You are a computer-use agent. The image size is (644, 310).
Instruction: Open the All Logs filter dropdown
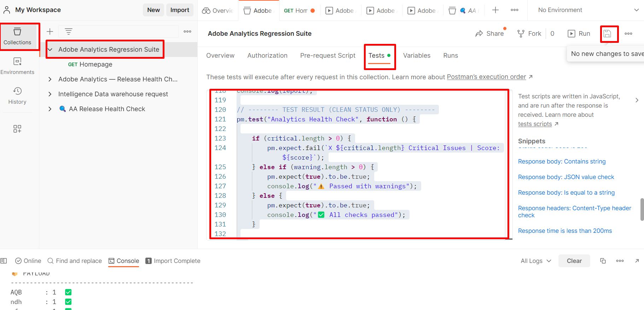[536, 261]
